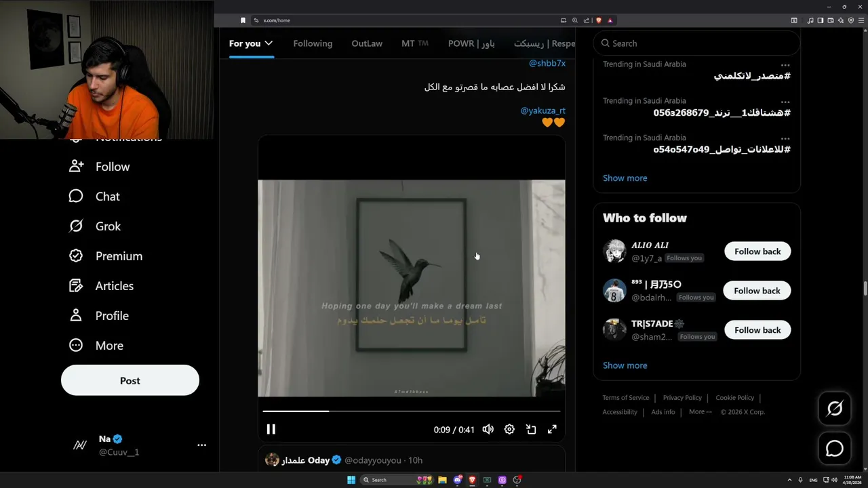Click the Post button

(x=130, y=381)
